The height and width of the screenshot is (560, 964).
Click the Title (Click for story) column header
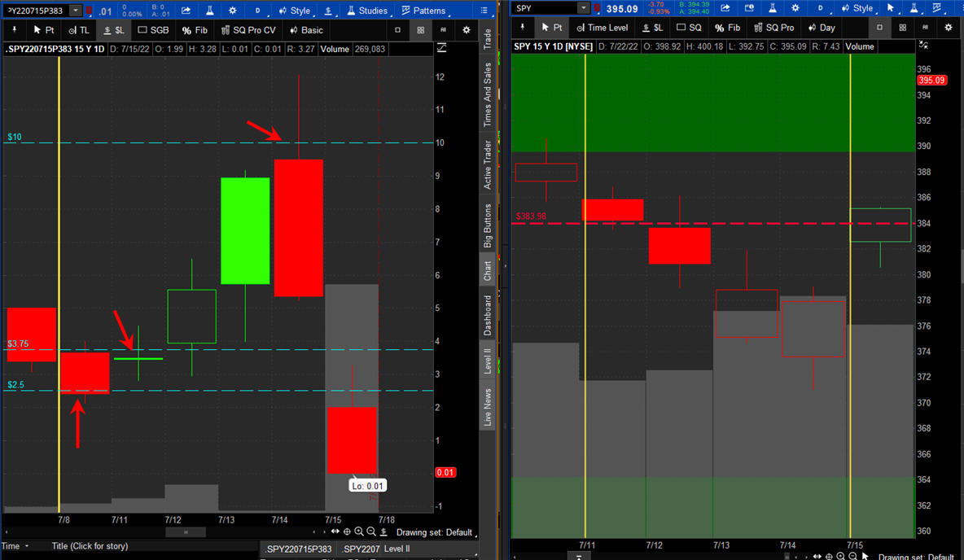coord(90,546)
